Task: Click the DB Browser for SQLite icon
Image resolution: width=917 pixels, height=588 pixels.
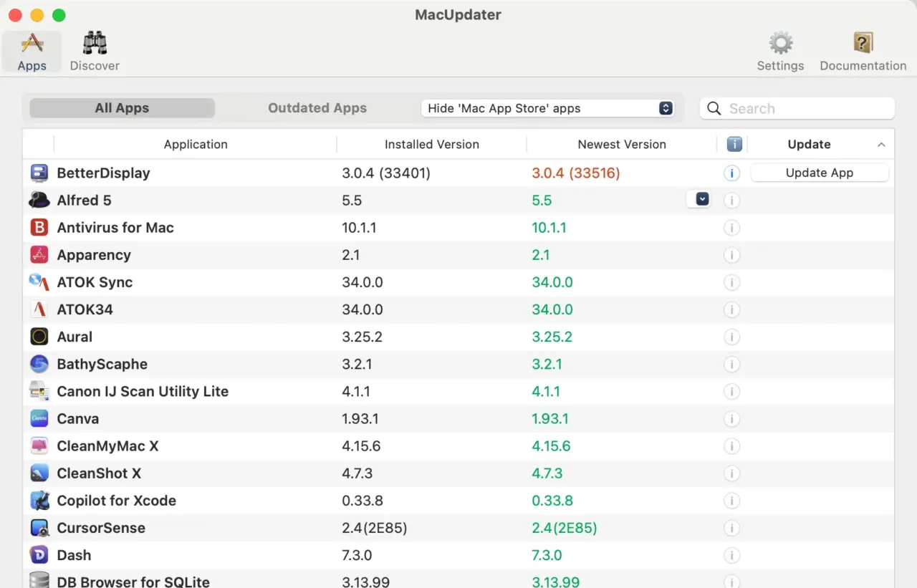Action: coord(39,581)
